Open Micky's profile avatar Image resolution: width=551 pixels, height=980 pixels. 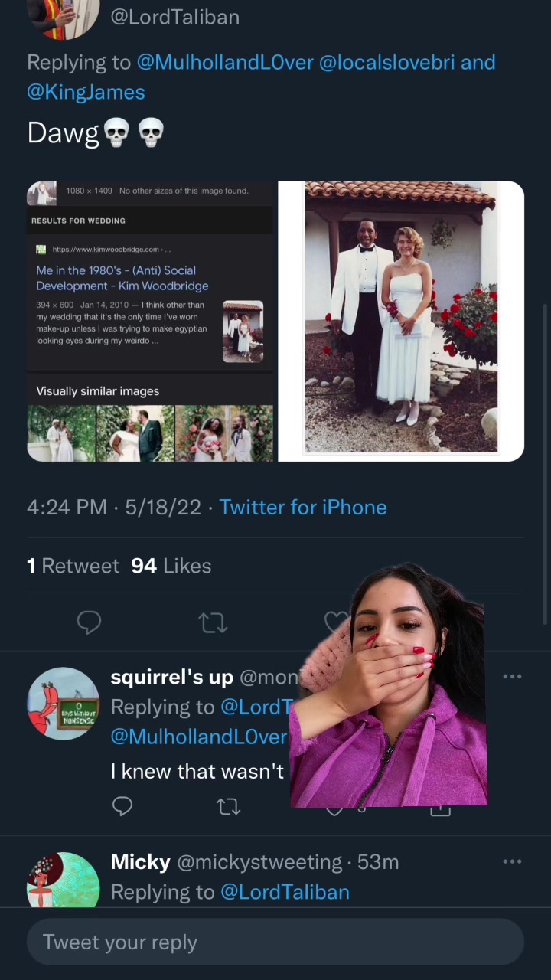[64, 880]
